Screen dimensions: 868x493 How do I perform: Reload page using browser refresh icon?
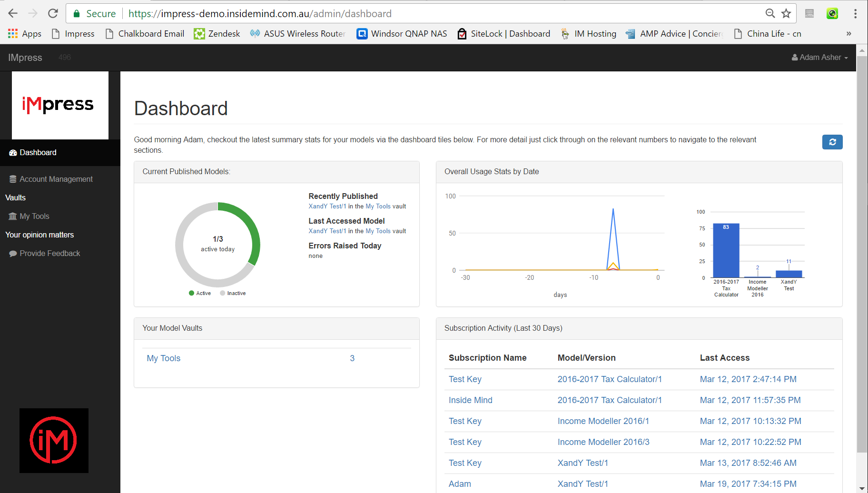click(x=53, y=13)
